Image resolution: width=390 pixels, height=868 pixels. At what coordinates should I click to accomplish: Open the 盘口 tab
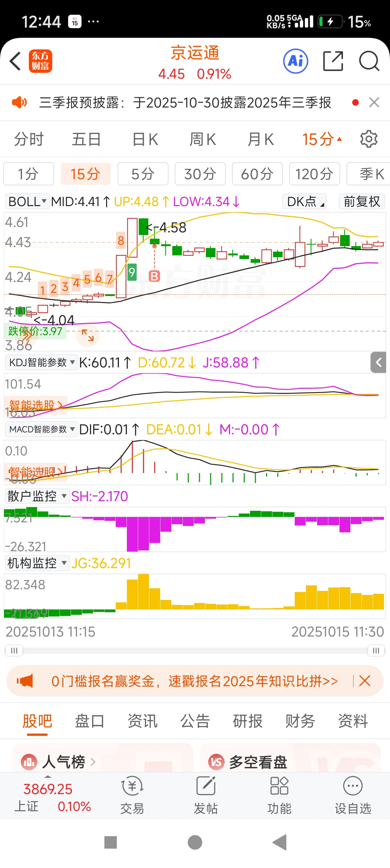(x=90, y=721)
